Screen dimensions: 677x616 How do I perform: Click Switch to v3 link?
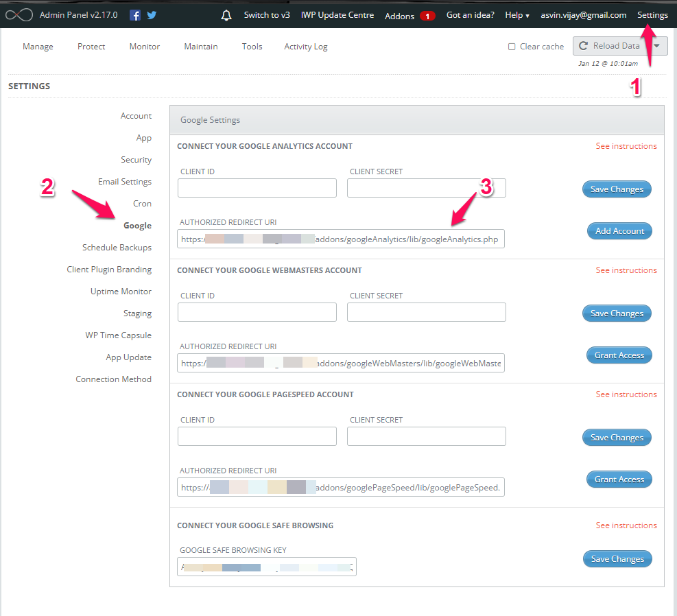click(267, 15)
